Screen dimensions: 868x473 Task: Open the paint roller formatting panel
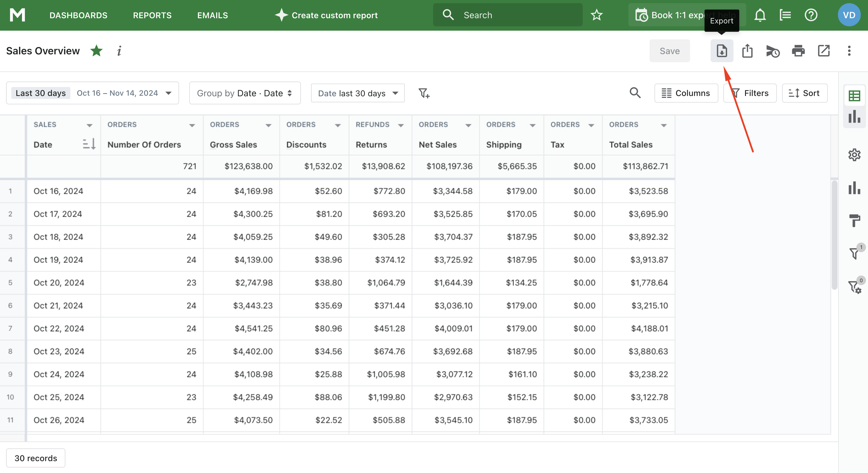pos(854,221)
